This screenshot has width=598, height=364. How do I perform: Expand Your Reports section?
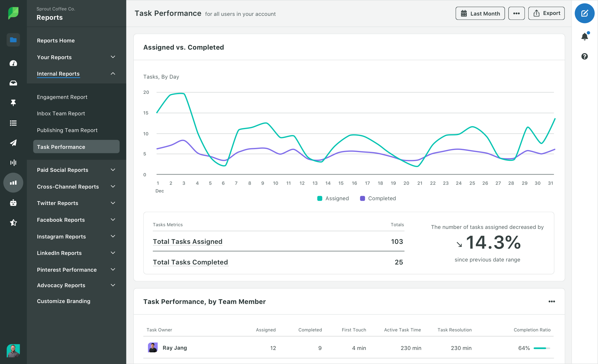pyautogui.click(x=113, y=57)
